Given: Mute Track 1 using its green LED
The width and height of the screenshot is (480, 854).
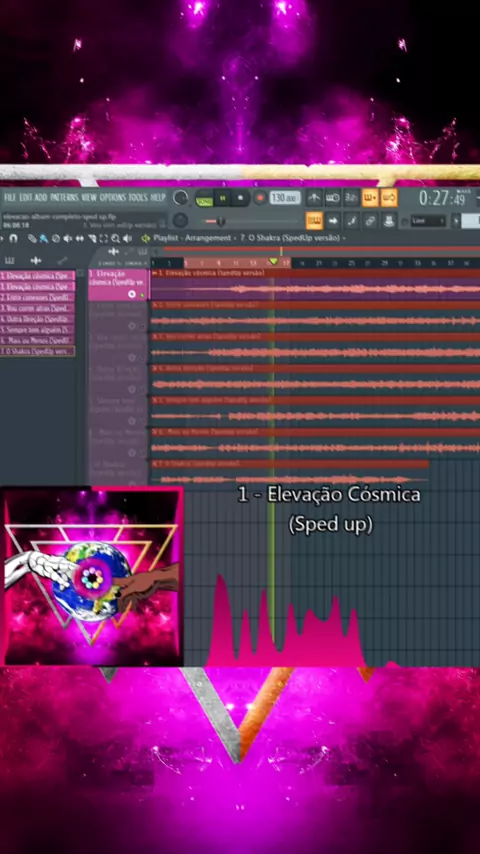Looking at the screenshot, I should [142, 295].
